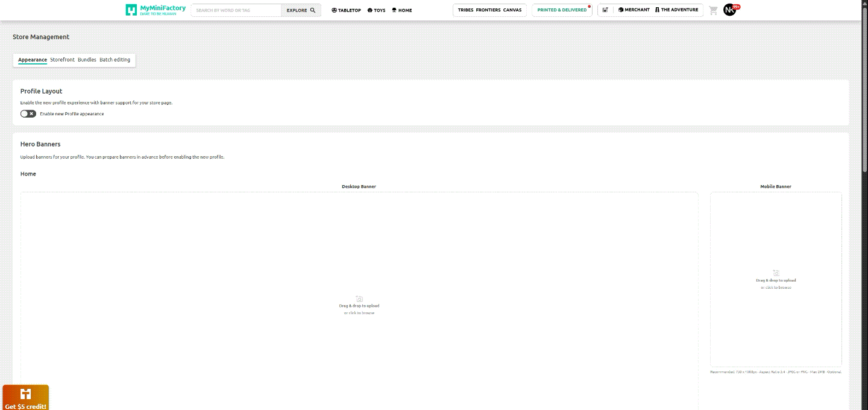This screenshot has width=868, height=410.
Task: Click the search by word or tag field
Action: pos(235,10)
